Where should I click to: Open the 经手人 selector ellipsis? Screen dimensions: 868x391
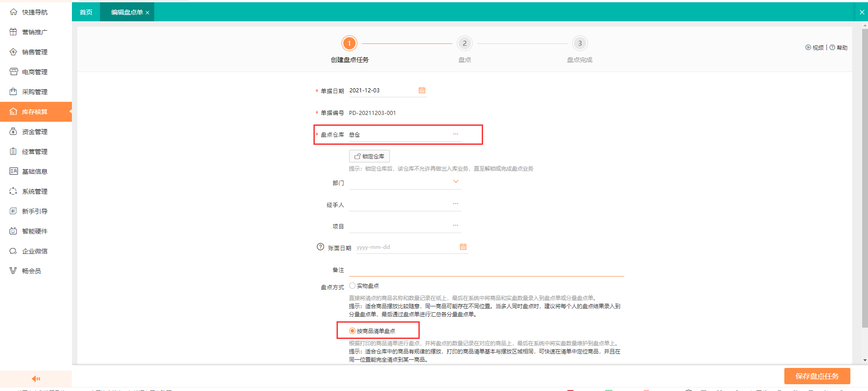coord(455,204)
